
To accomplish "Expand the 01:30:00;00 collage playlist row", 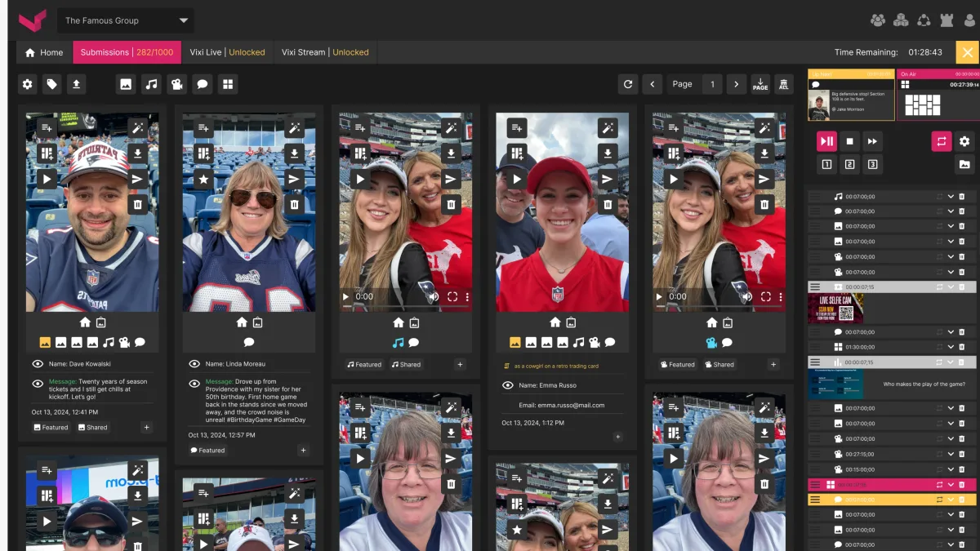I will click(951, 347).
